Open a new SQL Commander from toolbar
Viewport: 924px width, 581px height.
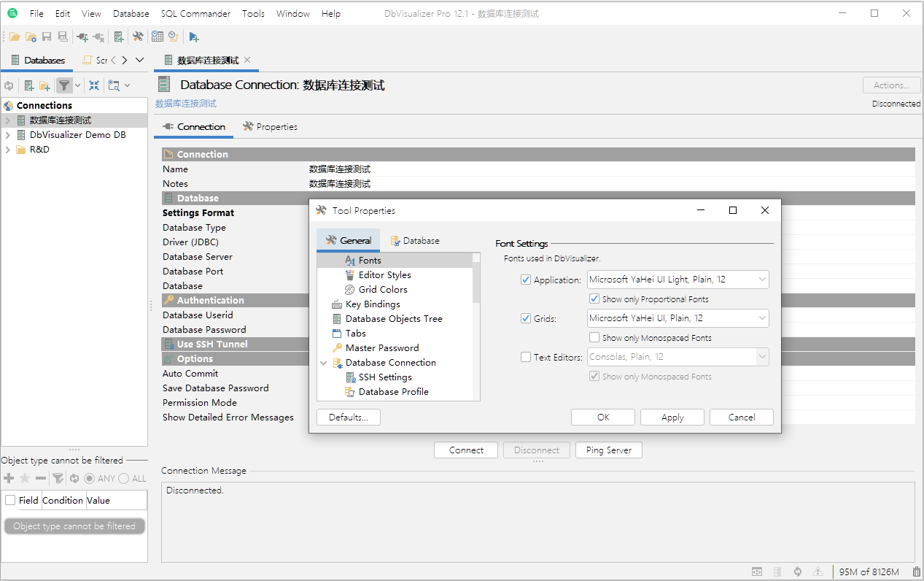point(193,36)
